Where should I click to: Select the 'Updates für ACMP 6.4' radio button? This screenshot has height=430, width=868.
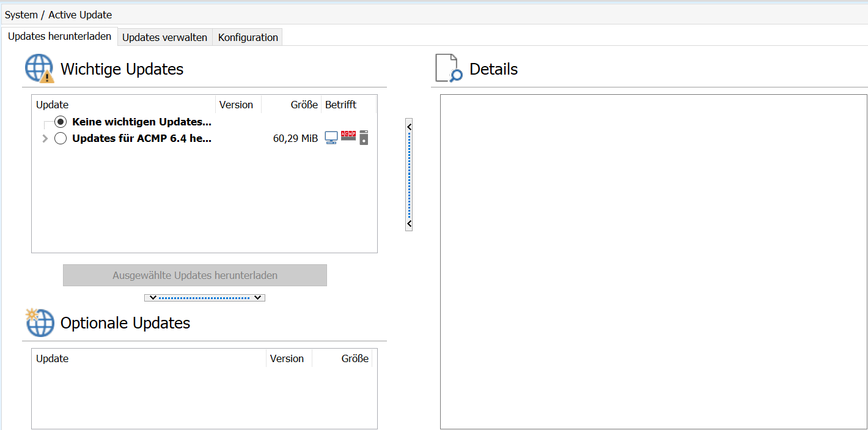coord(61,138)
